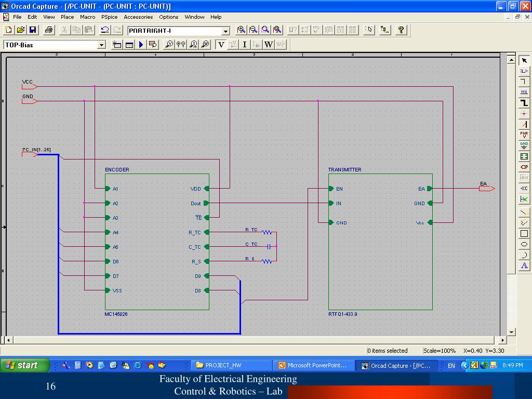The height and width of the screenshot is (399, 532).
Task: Select the Zoom to Area tool
Action: tap(265, 30)
